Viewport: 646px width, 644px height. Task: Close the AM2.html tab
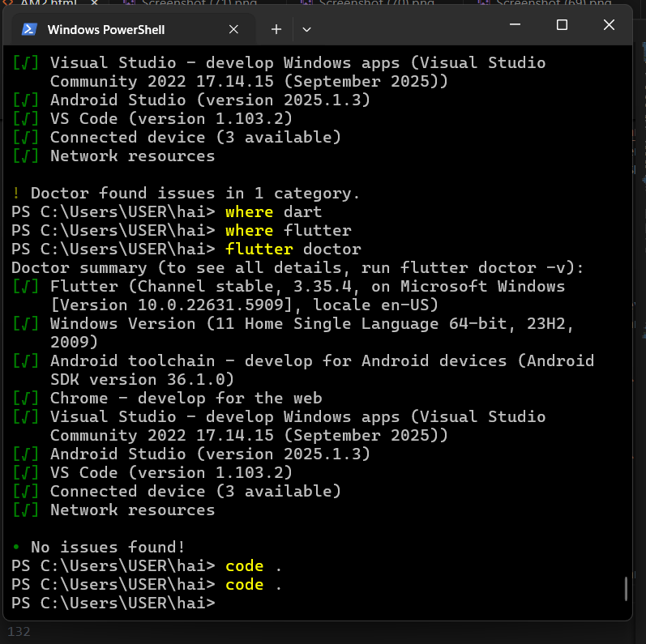(94, 2)
